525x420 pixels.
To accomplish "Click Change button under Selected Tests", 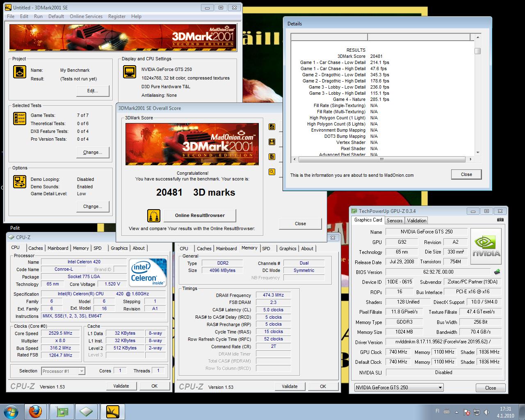I will click(x=93, y=152).
